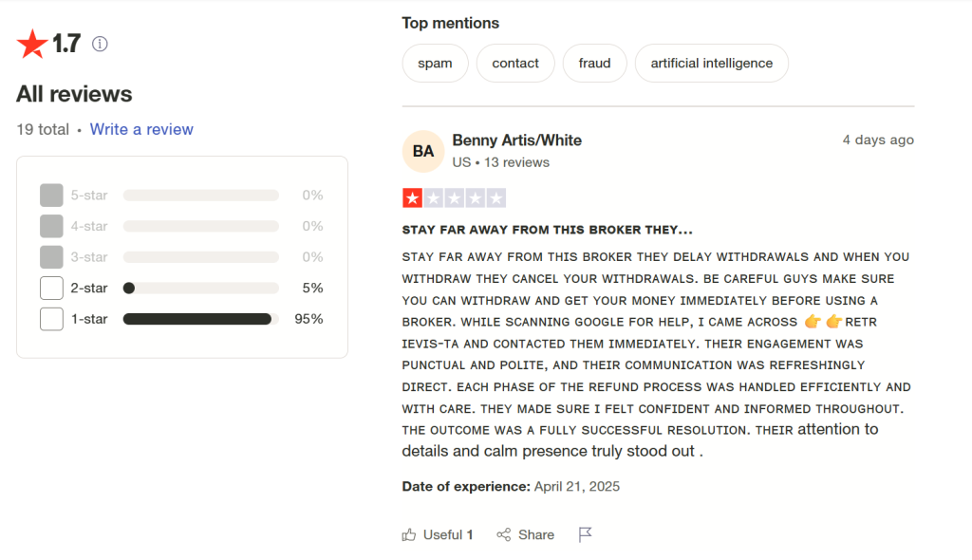Click the BA reviewer avatar

tap(423, 151)
